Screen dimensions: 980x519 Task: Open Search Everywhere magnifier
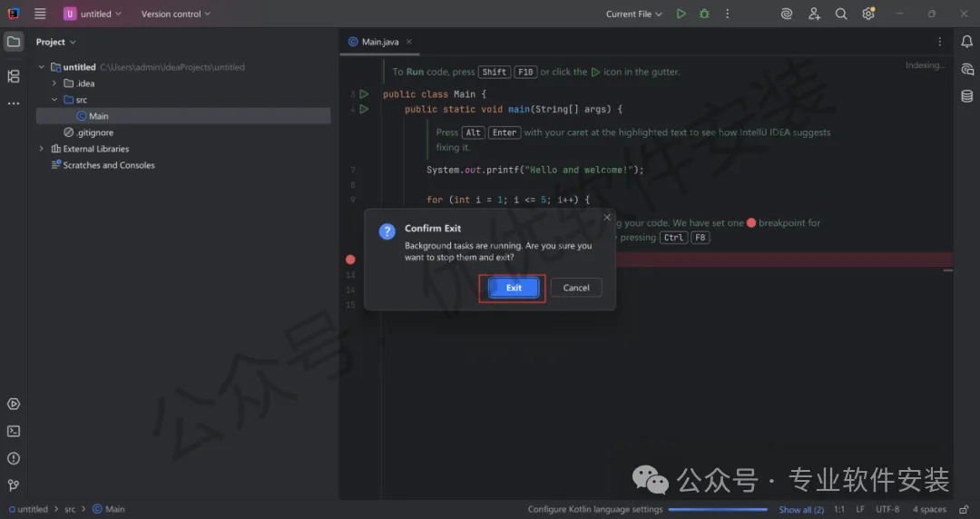click(x=841, y=13)
